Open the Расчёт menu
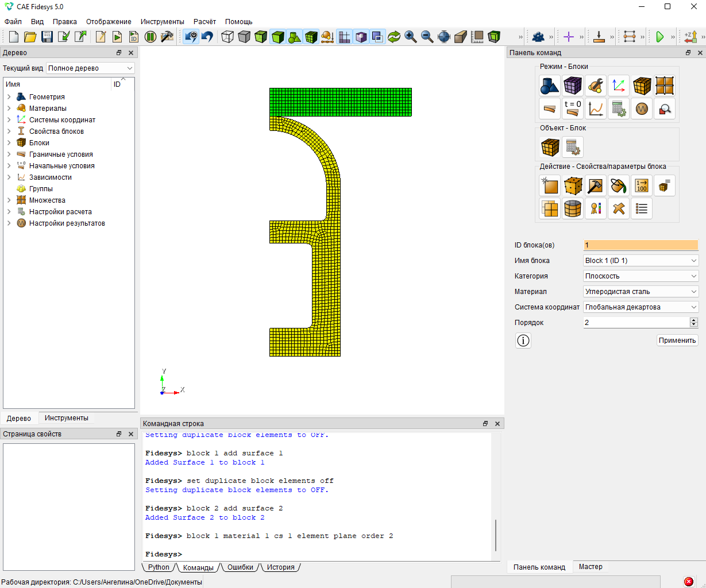This screenshot has width=706, height=588. [x=205, y=22]
